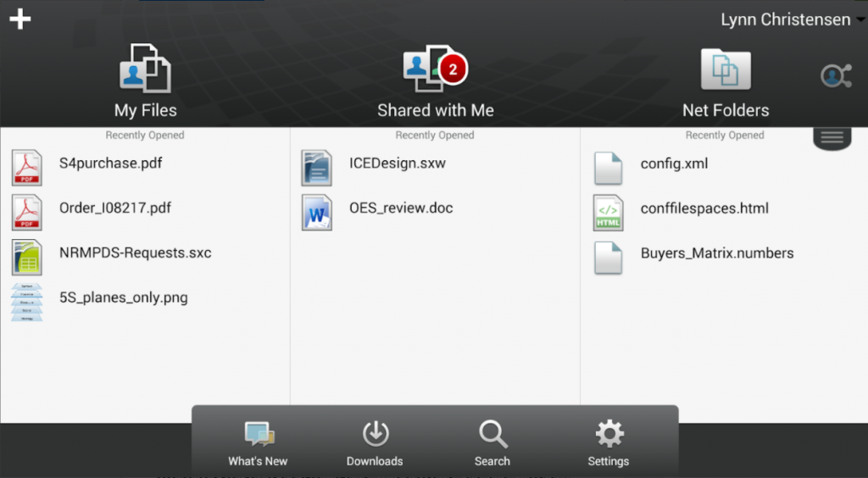Open What's New chat icon
868x478 pixels.
tap(259, 434)
